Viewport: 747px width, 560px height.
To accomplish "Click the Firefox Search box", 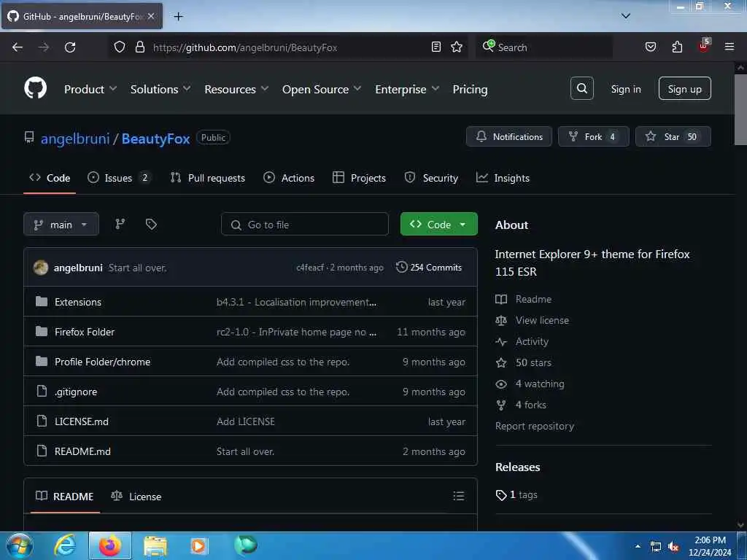I will [x=544, y=47].
